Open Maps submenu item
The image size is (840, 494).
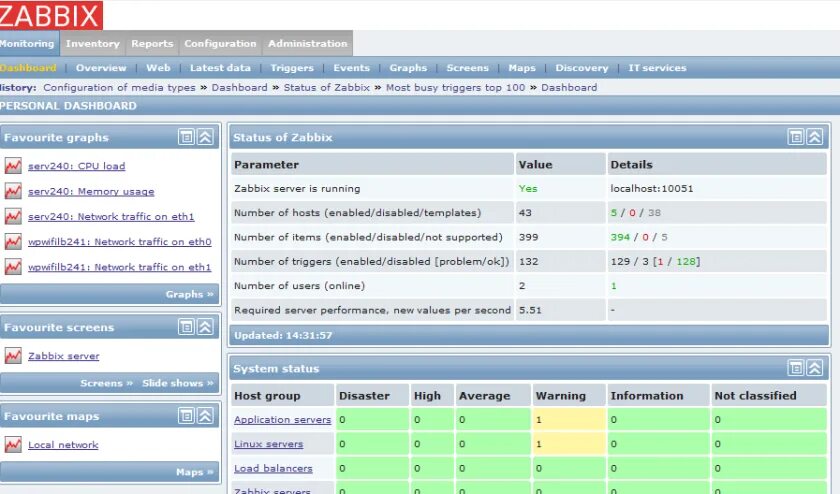pyautogui.click(x=522, y=68)
